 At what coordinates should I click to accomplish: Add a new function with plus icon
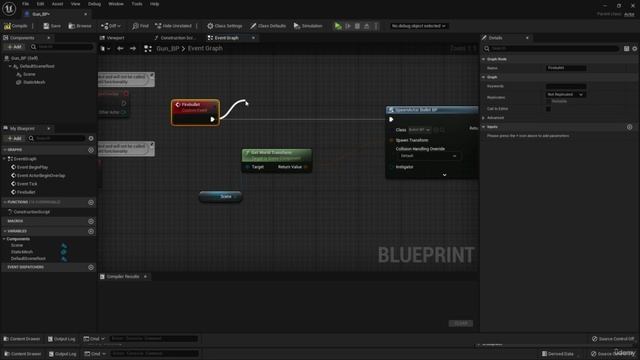click(x=91, y=202)
